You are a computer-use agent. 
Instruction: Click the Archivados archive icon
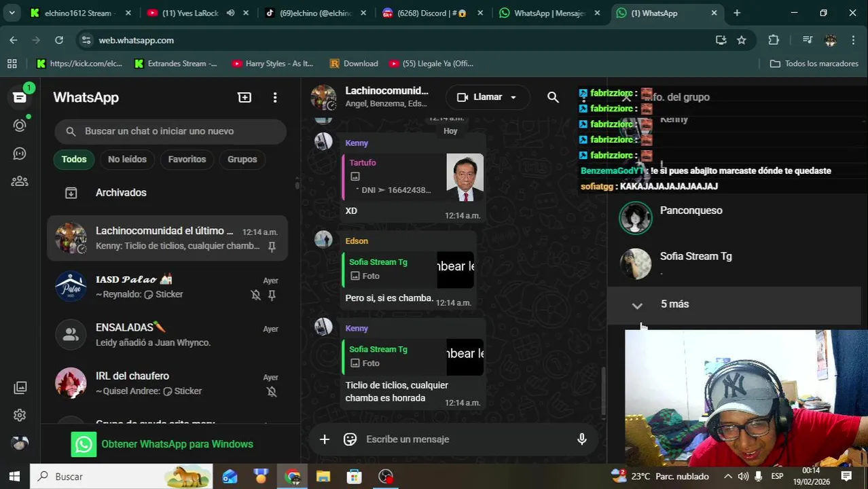pyautogui.click(x=71, y=193)
